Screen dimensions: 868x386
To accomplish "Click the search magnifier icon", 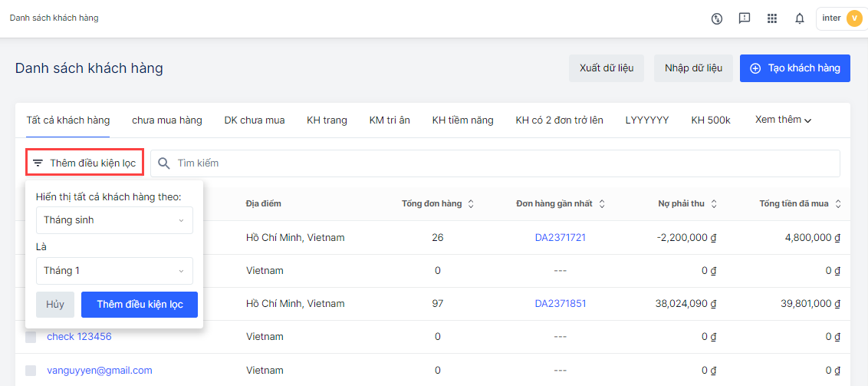I will click(x=163, y=163).
